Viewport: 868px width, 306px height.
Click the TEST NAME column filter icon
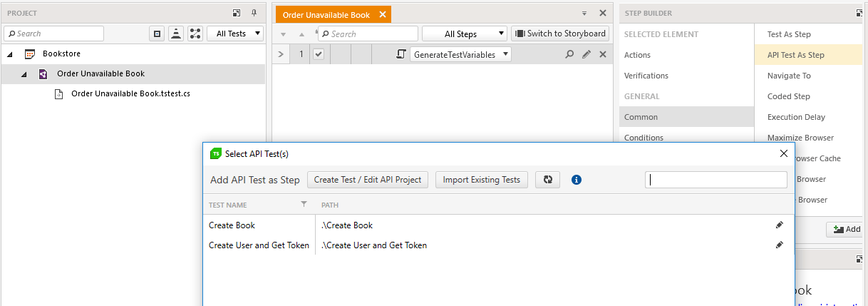coord(304,205)
